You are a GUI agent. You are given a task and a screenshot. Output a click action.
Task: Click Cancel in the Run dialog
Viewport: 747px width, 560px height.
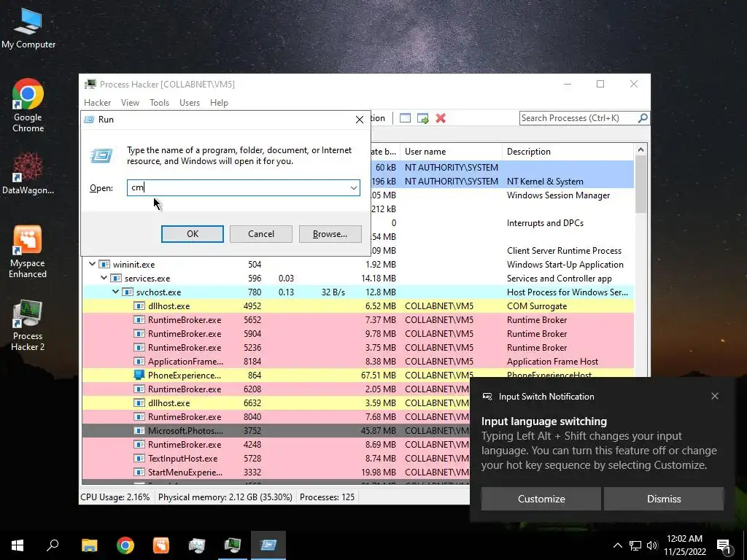pos(261,234)
